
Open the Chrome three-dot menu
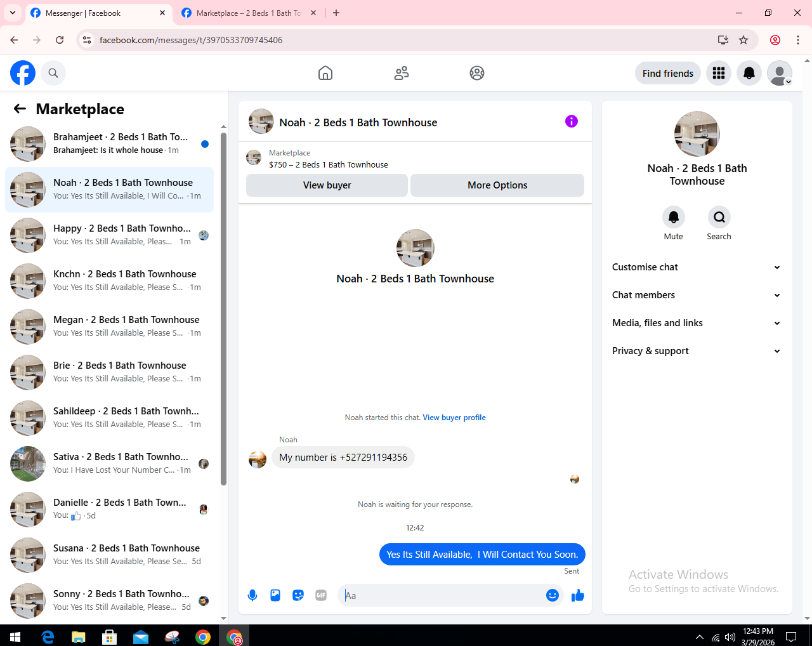click(x=798, y=40)
